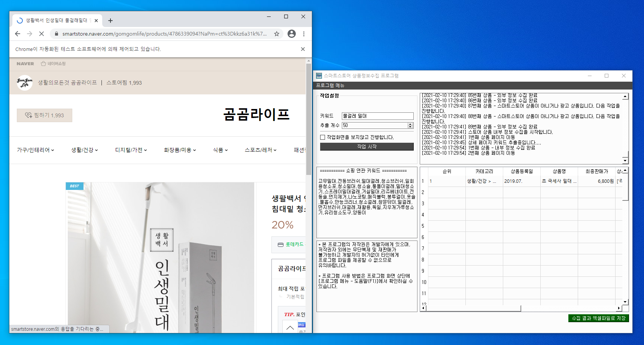Expand the 화장품/미용 category

(180, 150)
